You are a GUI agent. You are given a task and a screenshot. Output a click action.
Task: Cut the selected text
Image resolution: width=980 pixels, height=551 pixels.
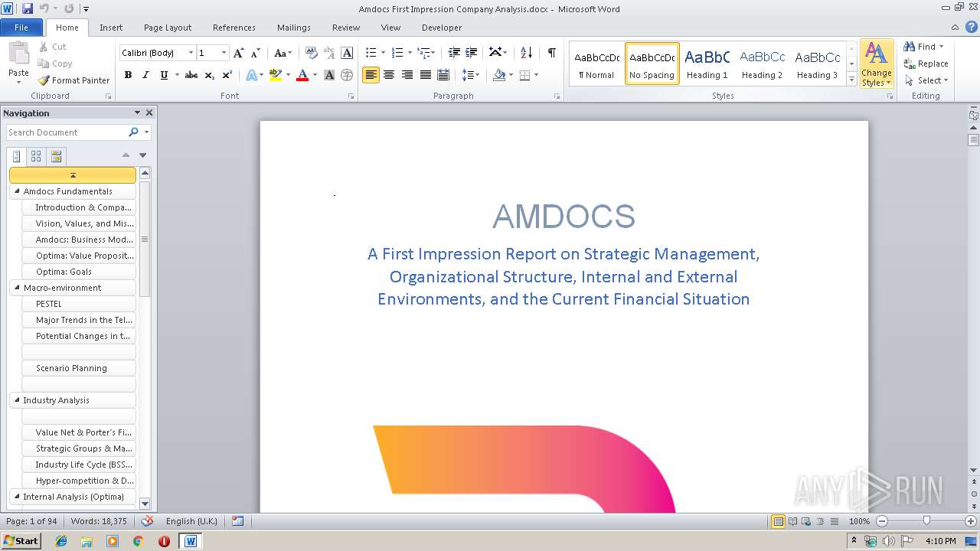[x=52, y=47]
